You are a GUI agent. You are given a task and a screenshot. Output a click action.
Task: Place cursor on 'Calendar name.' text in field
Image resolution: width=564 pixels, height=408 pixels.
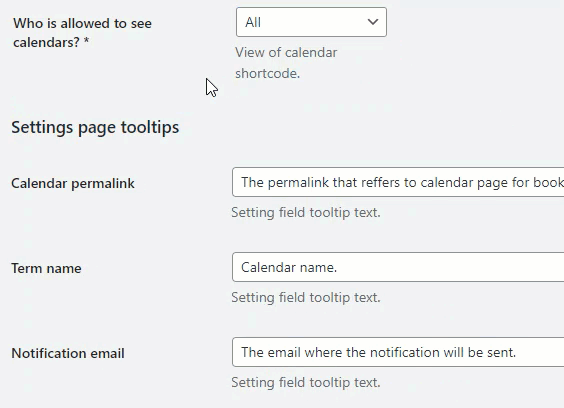pos(289,267)
